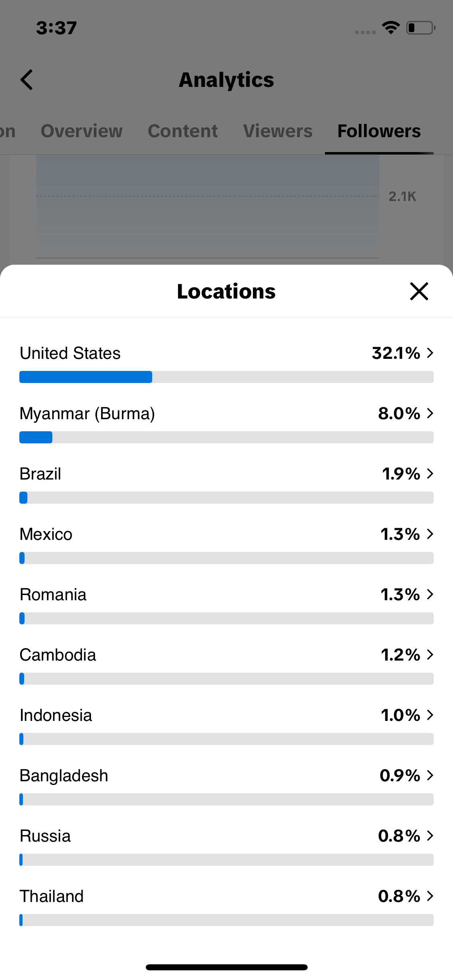The width and height of the screenshot is (453, 980).
Task: Open Cambodia details chevron
Action: tap(430, 655)
